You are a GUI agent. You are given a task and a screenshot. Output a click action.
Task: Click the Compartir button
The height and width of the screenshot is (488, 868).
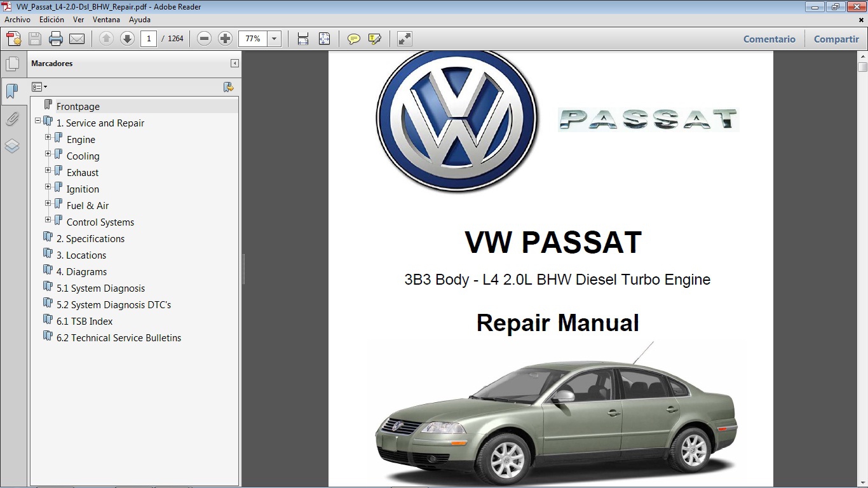(x=836, y=39)
